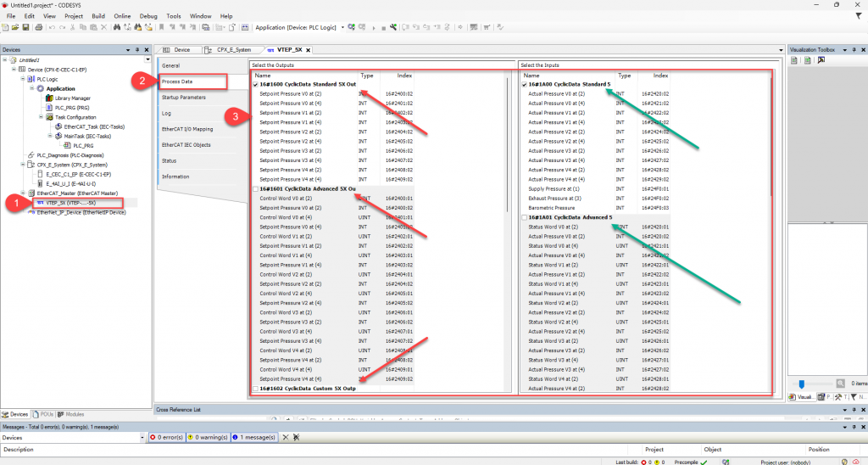
Task: Uncheck 16#1600 CyclicData Standard 5X Out
Action: tap(255, 85)
